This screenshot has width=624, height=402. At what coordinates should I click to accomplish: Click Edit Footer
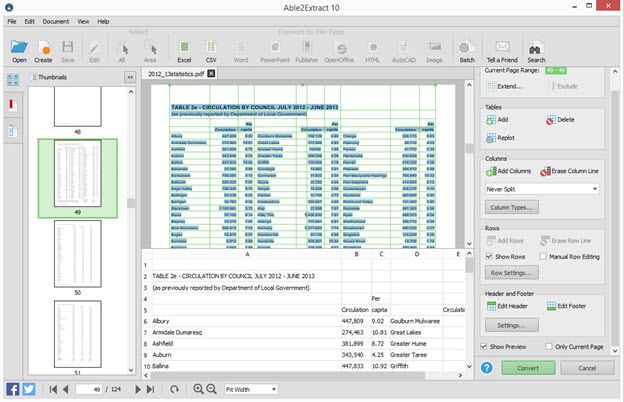click(x=566, y=306)
